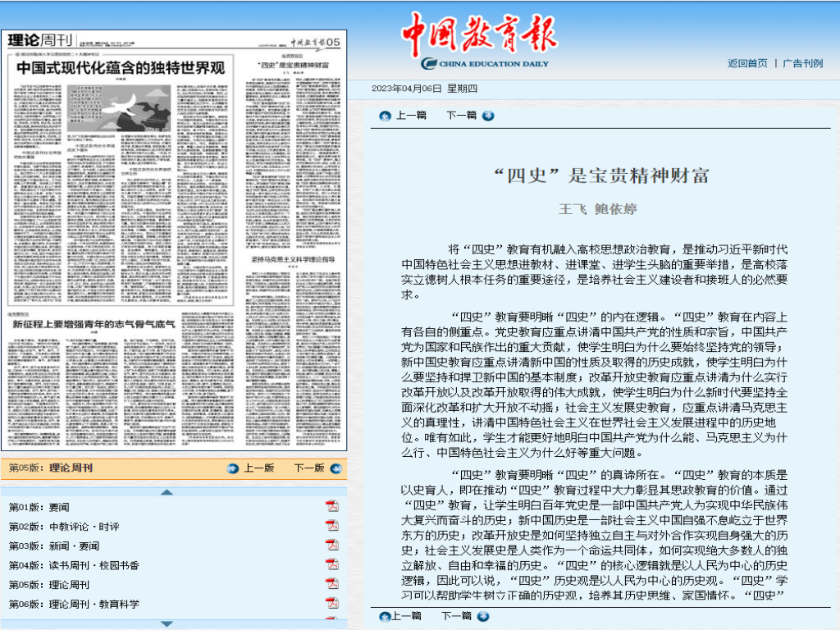Image resolution: width=840 pixels, height=630 pixels.
Task: Click the author names 王飞 鲍依婷
Action: coord(598,209)
